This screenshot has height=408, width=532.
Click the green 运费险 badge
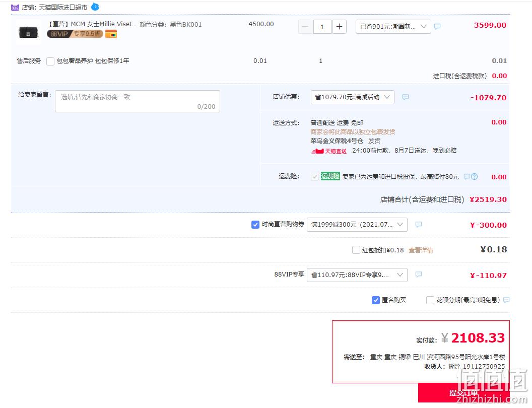(x=330, y=176)
